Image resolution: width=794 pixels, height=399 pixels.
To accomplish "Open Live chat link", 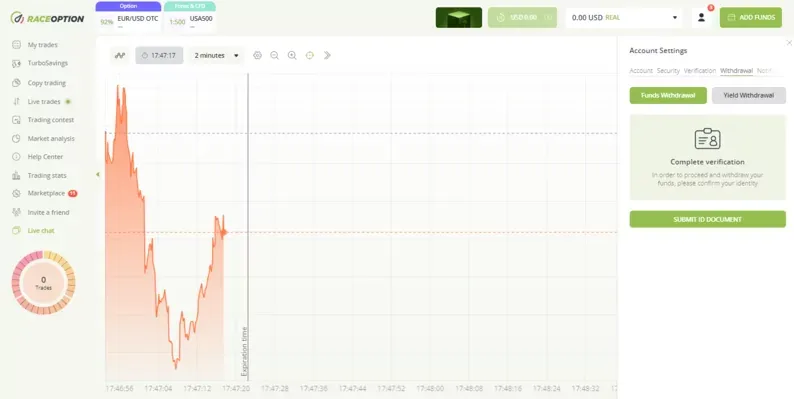I will coord(41,231).
